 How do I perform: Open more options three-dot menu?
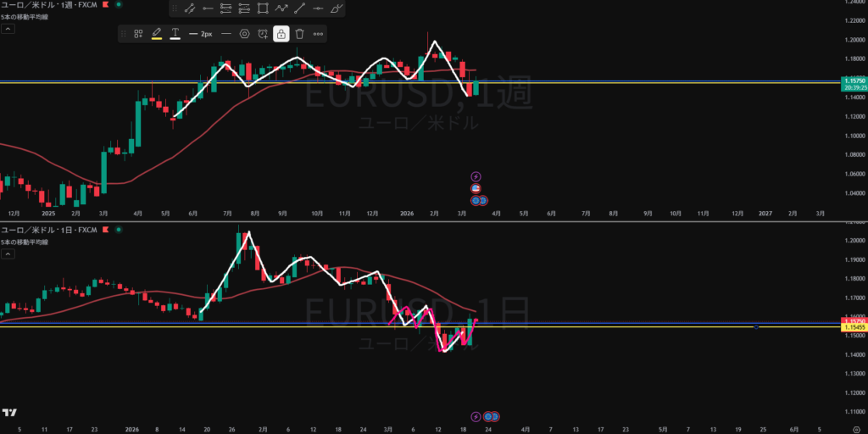(x=318, y=34)
